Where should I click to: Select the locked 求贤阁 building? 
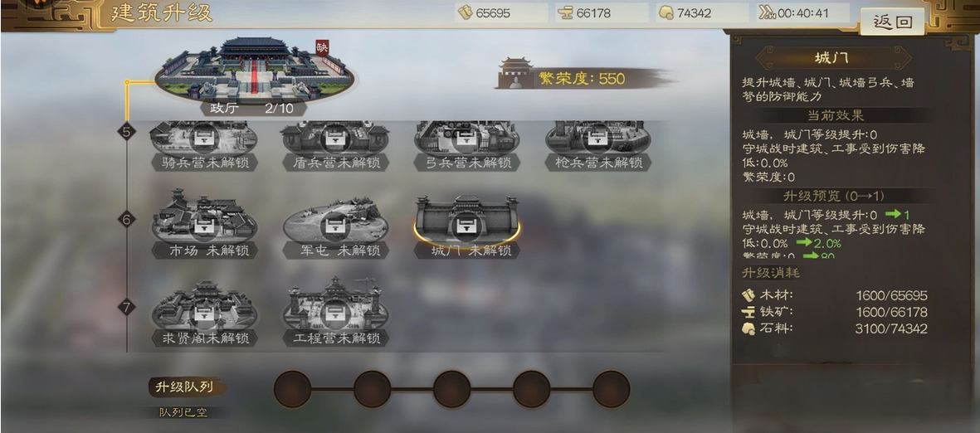204,313
